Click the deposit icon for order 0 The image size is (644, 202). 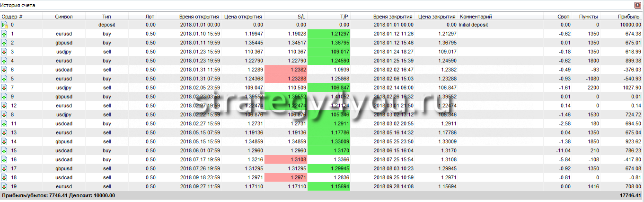click(x=5, y=25)
